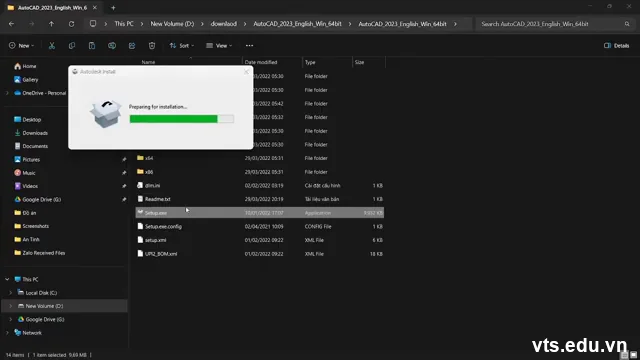
Task: Click the Cut toolbar icon
Action: tap(52, 46)
